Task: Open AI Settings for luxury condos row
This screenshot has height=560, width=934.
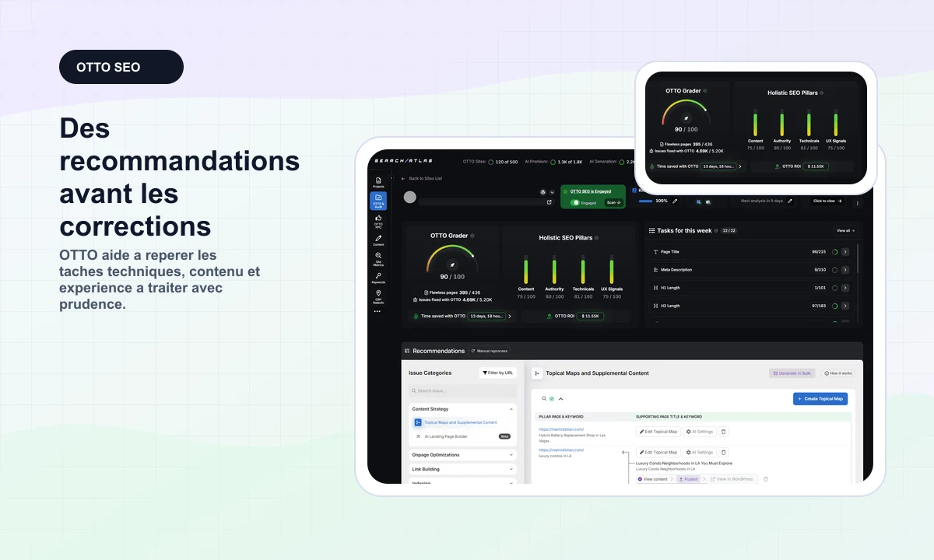Action: (x=699, y=452)
